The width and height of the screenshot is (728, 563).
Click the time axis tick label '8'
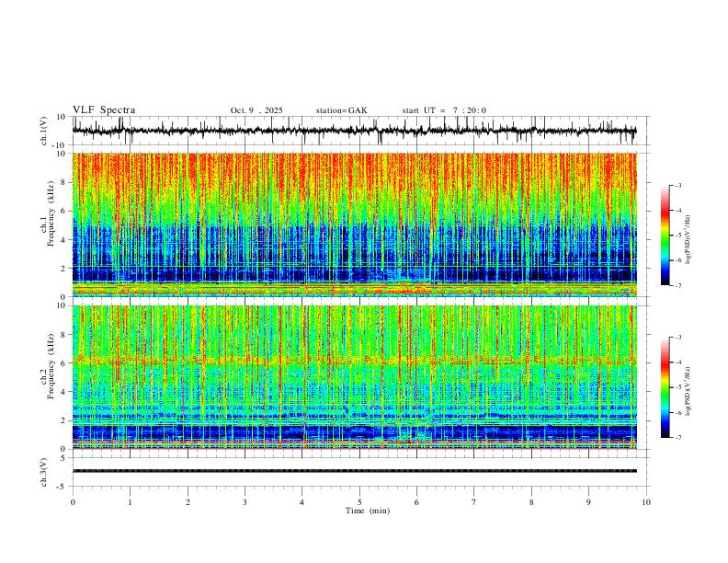(x=531, y=502)
